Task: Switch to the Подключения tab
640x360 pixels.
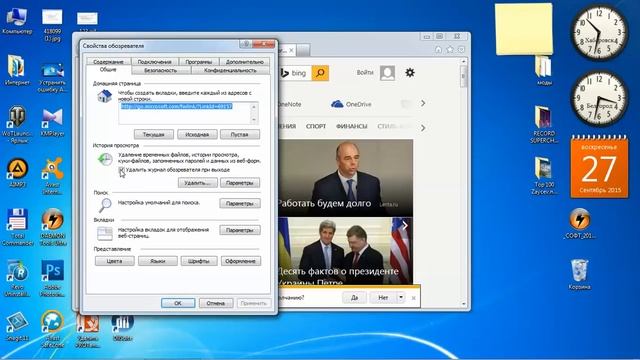Action: coord(154,62)
